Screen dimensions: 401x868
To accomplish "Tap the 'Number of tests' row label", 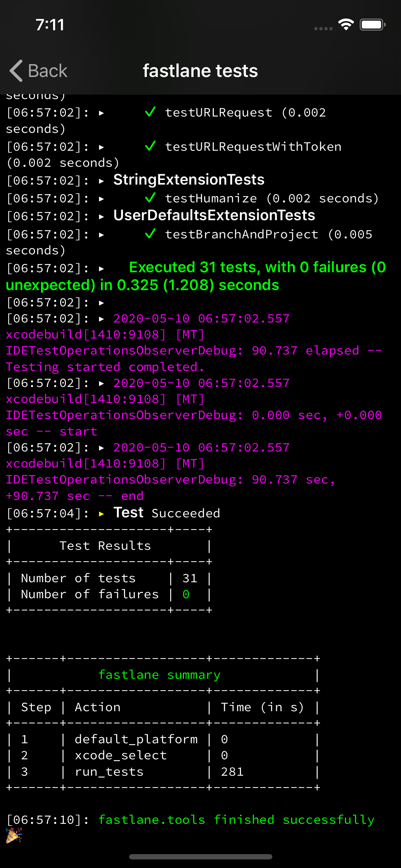I will tap(78, 578).
